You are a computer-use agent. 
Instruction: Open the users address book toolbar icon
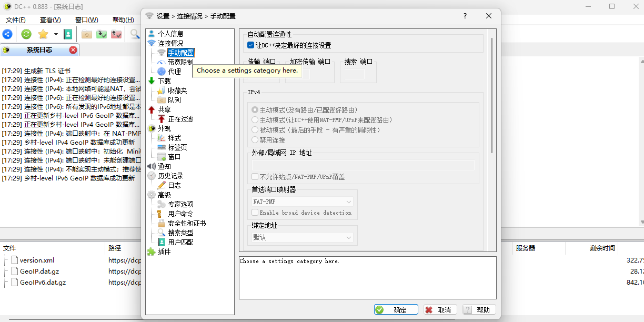coord(68,34)
